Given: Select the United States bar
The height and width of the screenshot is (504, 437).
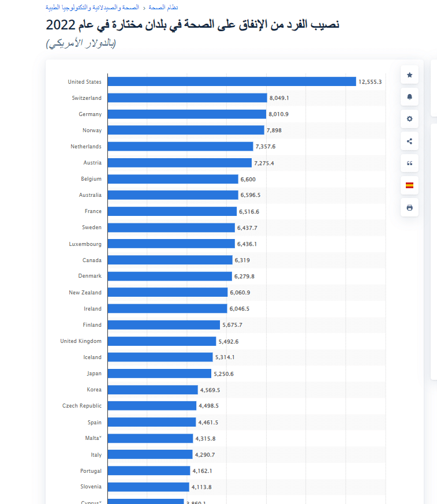Looking at the screenshot, I should point(231,81).
